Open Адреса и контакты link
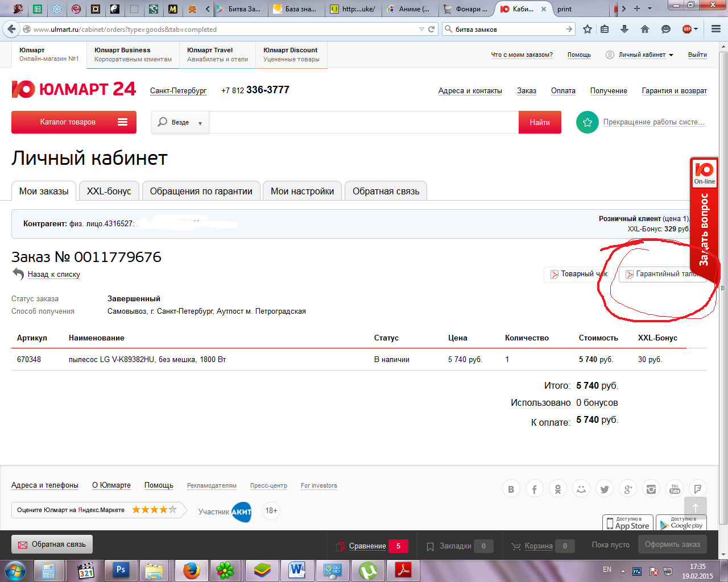Image resolution: width=728 pixels, height=582 pixels. pyautogui.click(x=470, y=91)
